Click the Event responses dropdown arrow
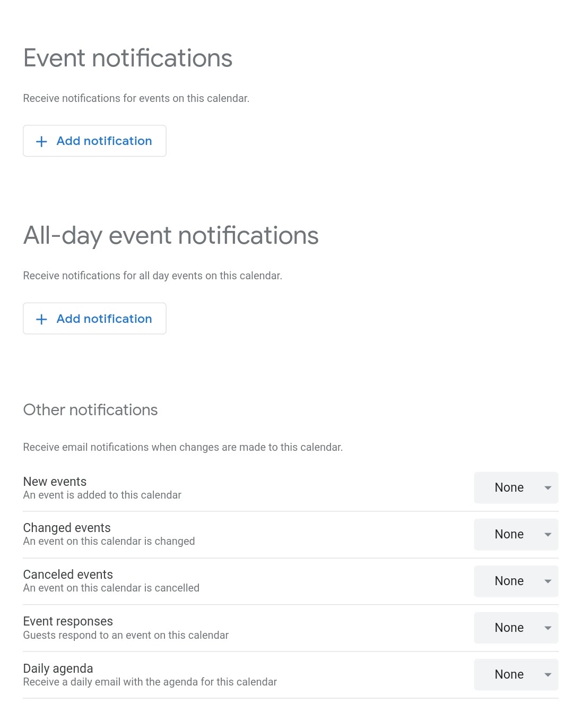573x728 pixels. point(548,628)
